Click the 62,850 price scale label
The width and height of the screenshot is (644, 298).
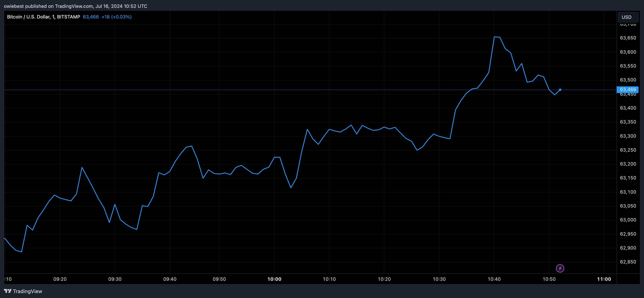pyautogui.click(x=628, y=262)
